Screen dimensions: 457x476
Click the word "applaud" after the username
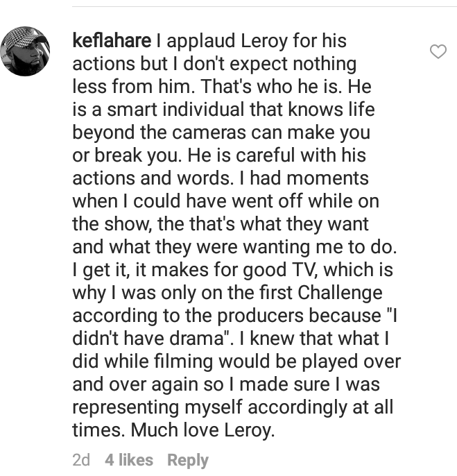pos(201,42)
